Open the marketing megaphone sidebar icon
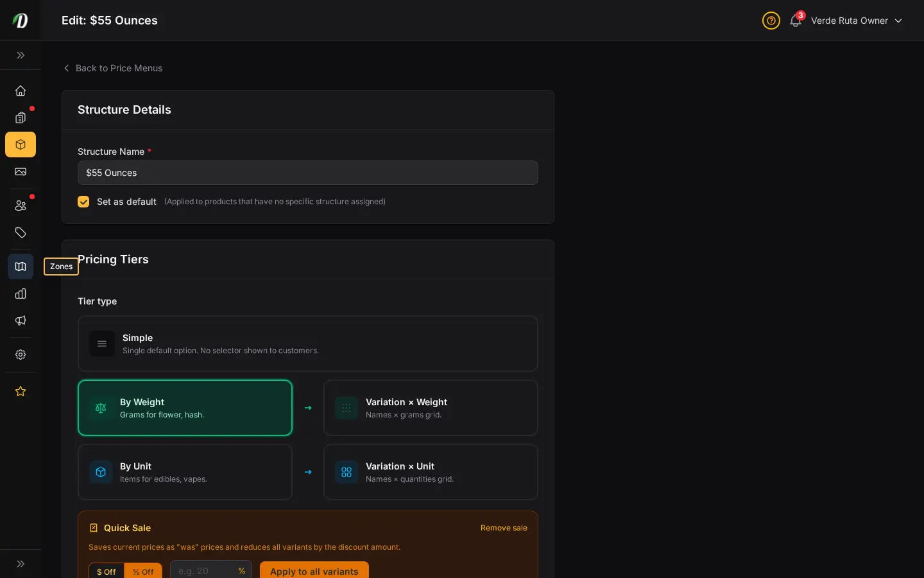 21,320
